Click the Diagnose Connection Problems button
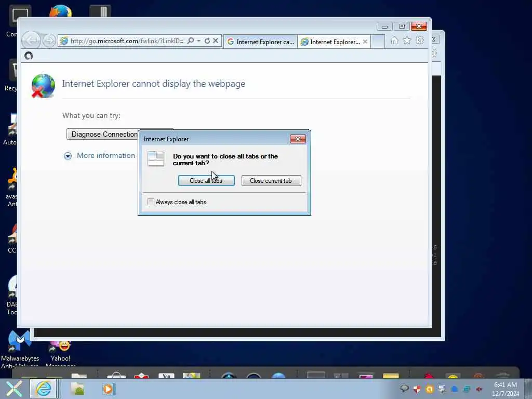Viewport: 532px width, 399px height. pyautogui.click(x=103, y=134)
